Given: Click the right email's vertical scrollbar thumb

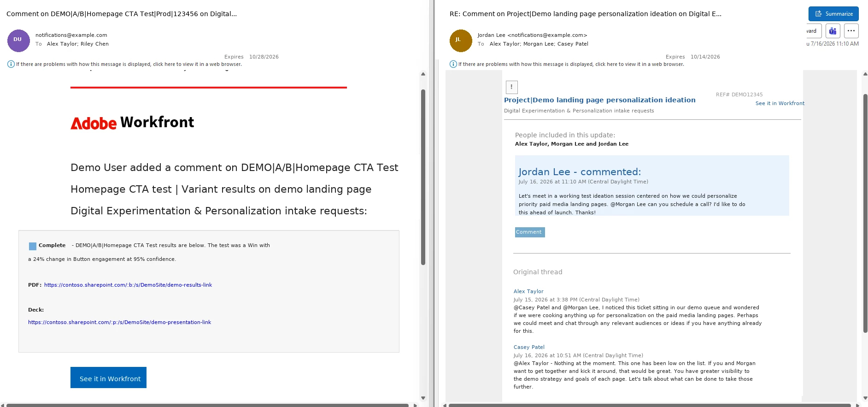Looking at the screenshot, I should 865,213.
